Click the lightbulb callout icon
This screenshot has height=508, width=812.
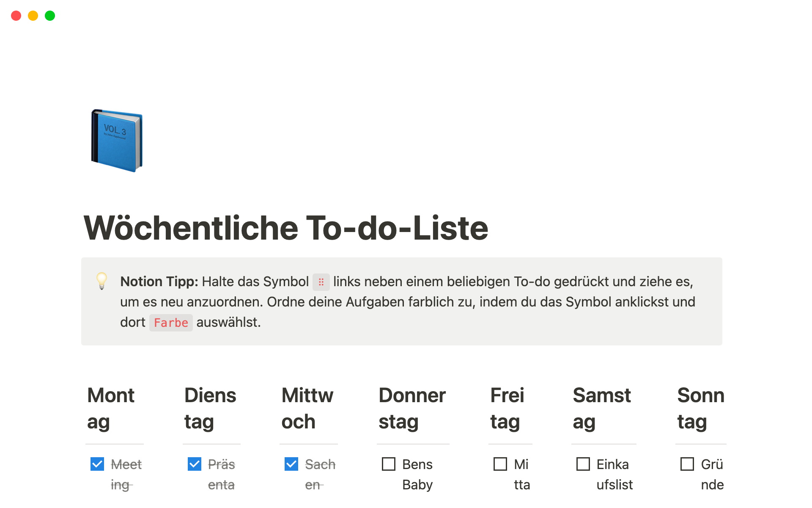tap(101, 281)
